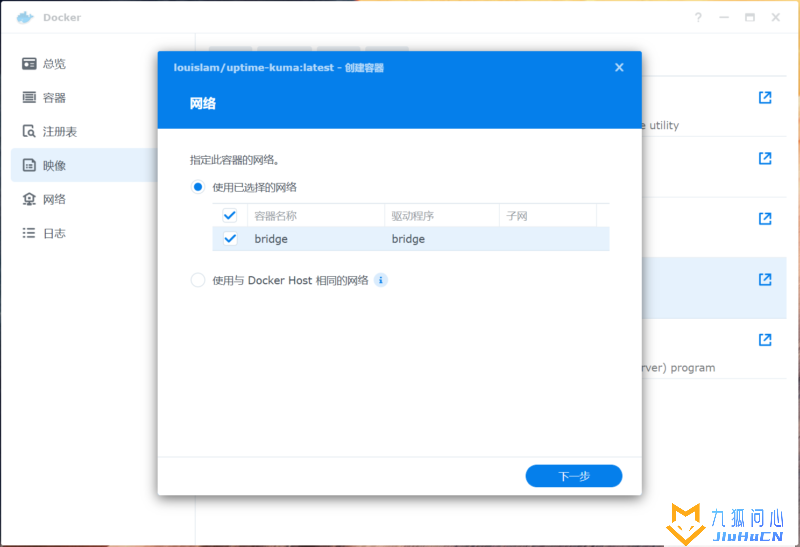Click the 网络 network house icon

[x=29, y=199]
